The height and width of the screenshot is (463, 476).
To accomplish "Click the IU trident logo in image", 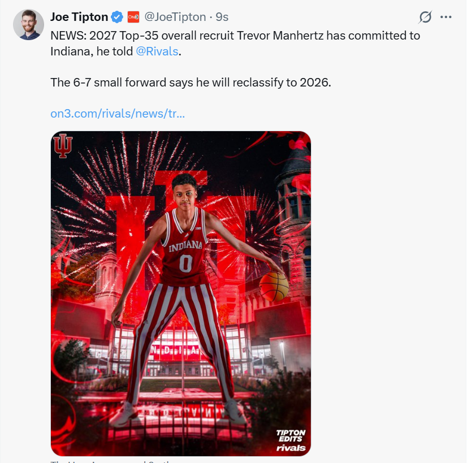I will [x=63, y=146].
